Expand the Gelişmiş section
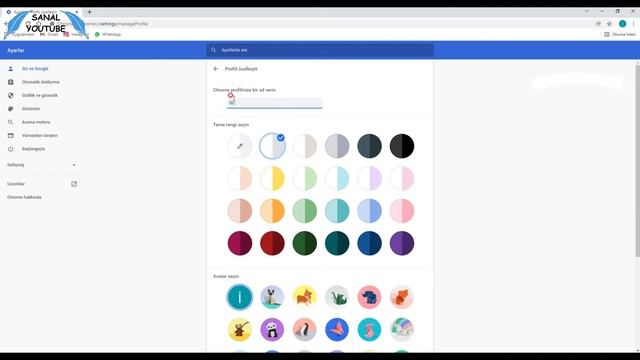 (x=41, y=165)
